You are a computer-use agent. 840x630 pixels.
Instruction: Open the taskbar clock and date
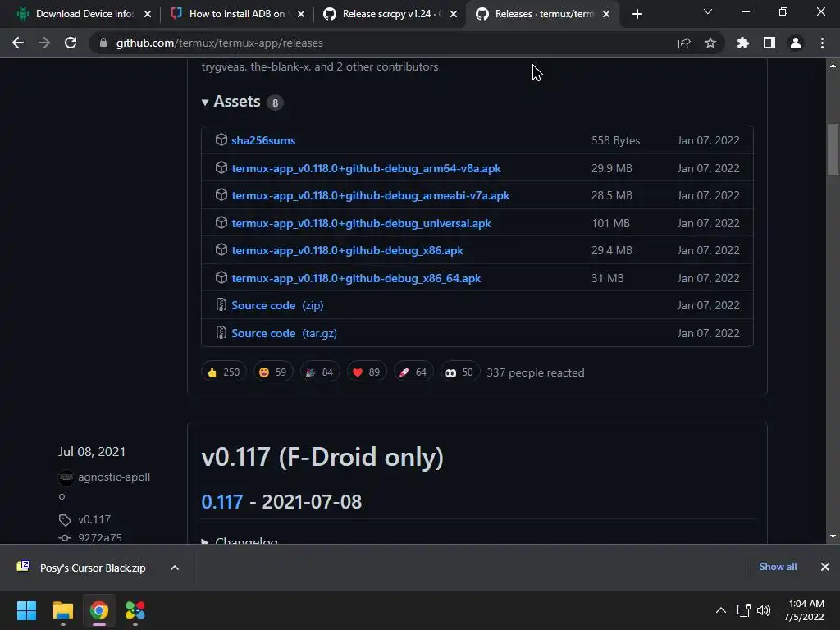point(804,610)
